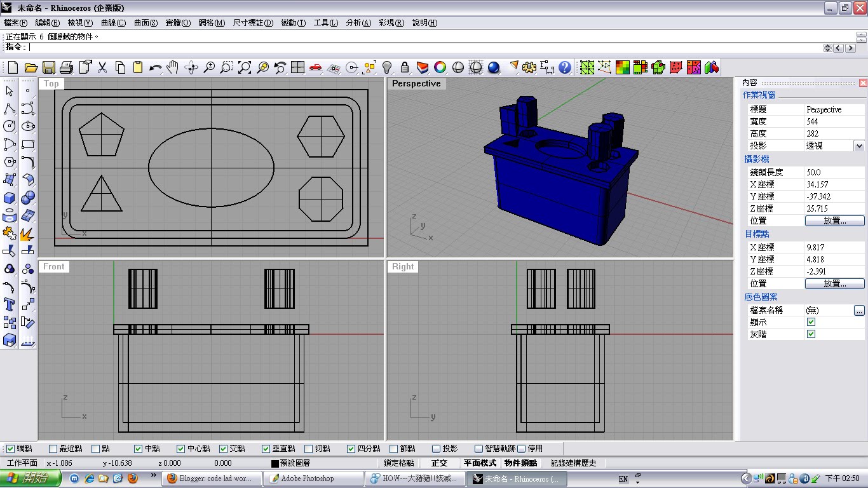868x488 pixels.
Task: Click the Explode tool icon
Action: [x=27, y=233]
